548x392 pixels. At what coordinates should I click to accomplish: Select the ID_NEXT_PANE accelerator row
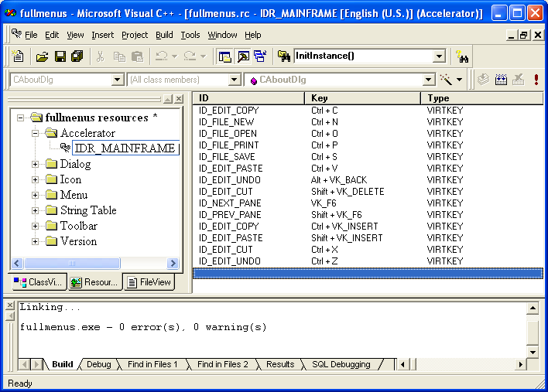pos(368,203)
